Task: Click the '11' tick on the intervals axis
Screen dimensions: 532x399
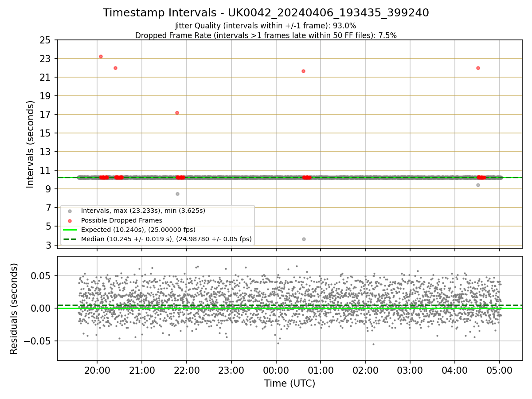Action: [x=46, y=171]
